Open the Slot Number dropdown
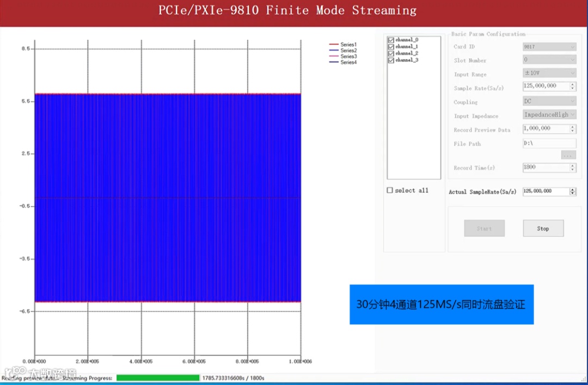The height and width of the screenshot is (385, 588). [x=549, y=60]
